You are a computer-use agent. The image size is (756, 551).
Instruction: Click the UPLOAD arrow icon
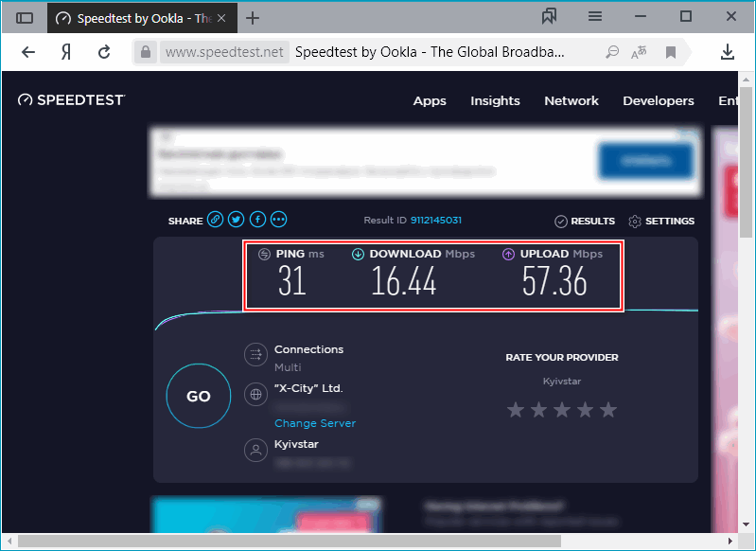[508, 254]
